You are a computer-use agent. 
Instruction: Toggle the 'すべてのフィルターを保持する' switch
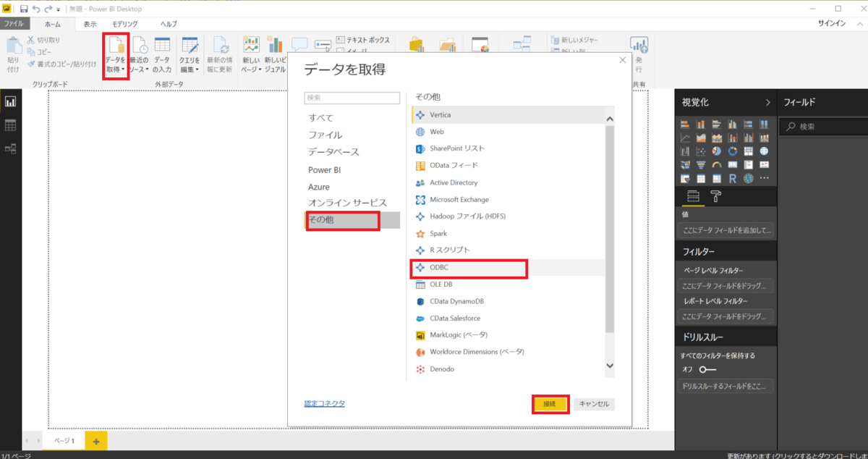707,369
